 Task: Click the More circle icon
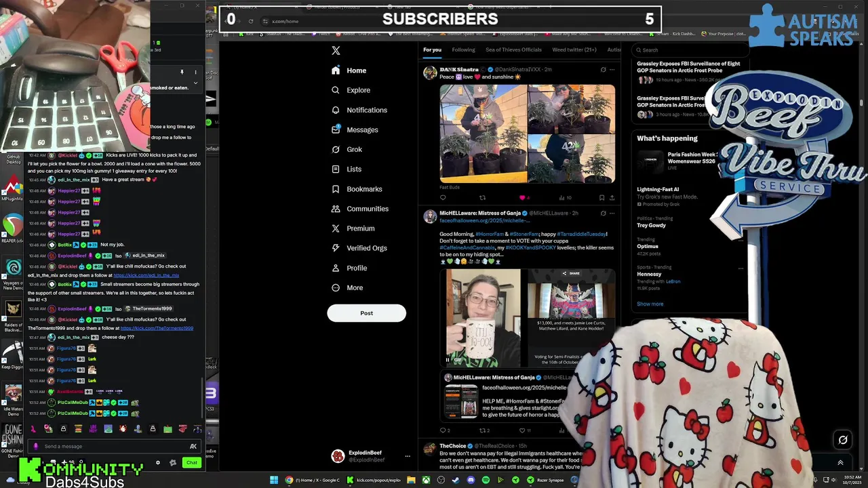336,287
